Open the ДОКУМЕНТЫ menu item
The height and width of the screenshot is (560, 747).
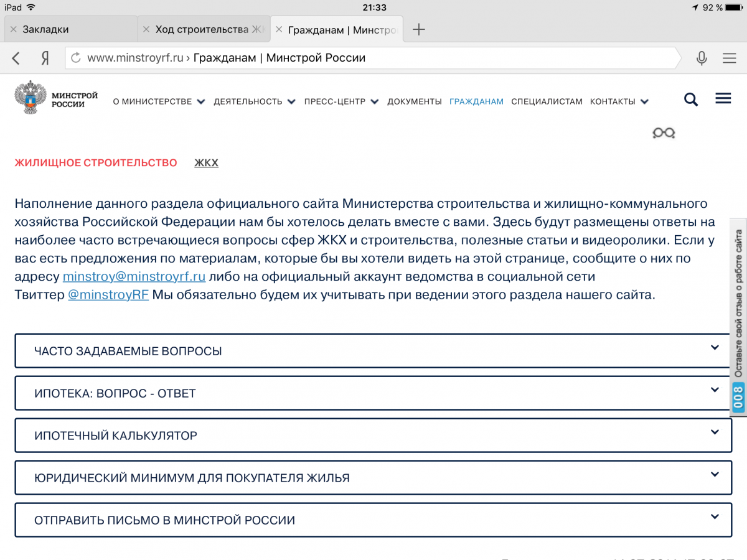[415, 101]
